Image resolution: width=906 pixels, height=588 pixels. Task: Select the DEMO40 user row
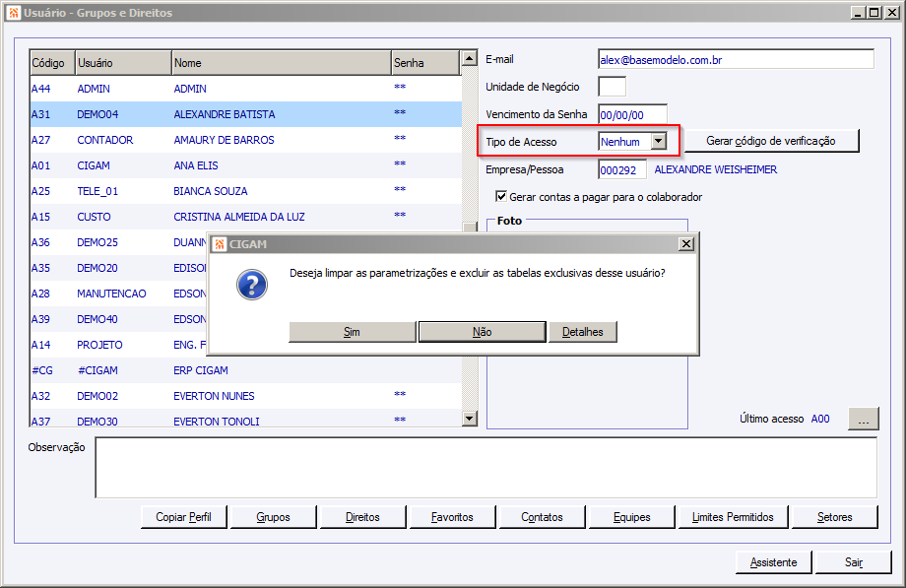pyautogui.click(x=119, y=318)
